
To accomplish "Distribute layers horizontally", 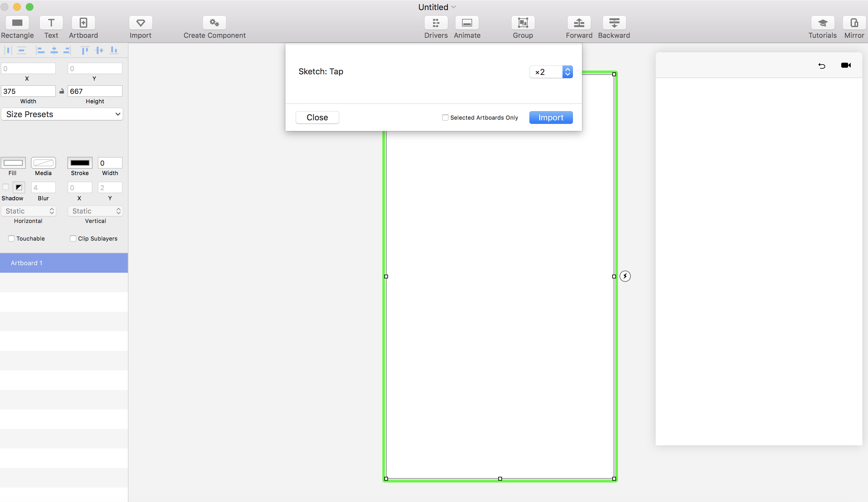I will (x=8, y=51).
